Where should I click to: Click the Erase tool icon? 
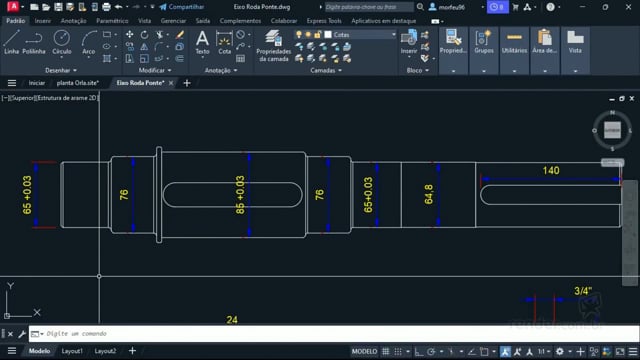pos(180,35)
